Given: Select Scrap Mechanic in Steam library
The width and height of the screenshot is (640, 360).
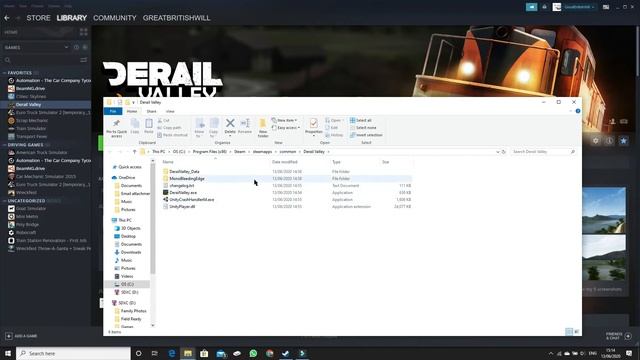Looking at the screenshot, I should pyautogui.click(x=32, y=121).
